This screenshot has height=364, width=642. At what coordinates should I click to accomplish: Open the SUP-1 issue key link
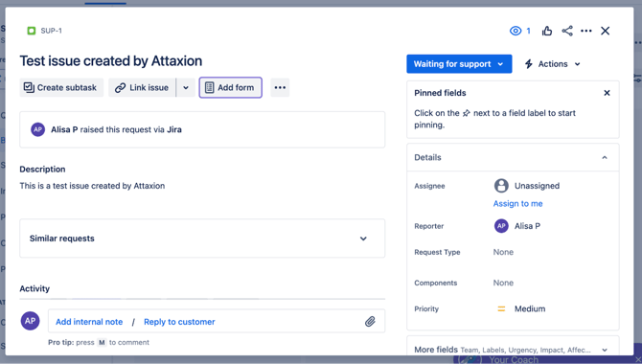pos(51,31)
